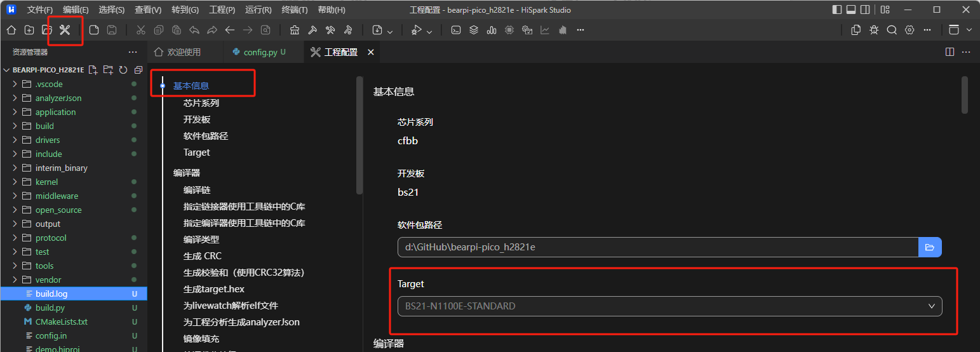Click the Debug run toolbar icon
The width and height of the screenshot is (980, 352).
pos(417,30)
